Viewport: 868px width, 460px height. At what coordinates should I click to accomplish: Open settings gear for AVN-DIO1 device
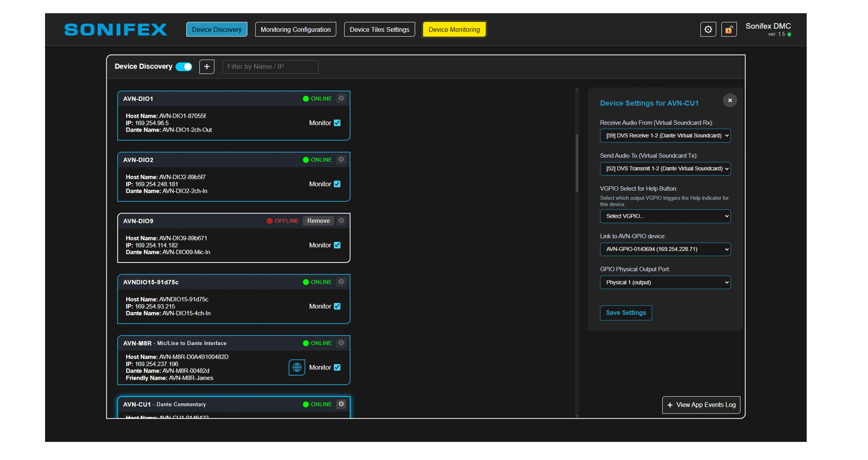tap(341, 98)
